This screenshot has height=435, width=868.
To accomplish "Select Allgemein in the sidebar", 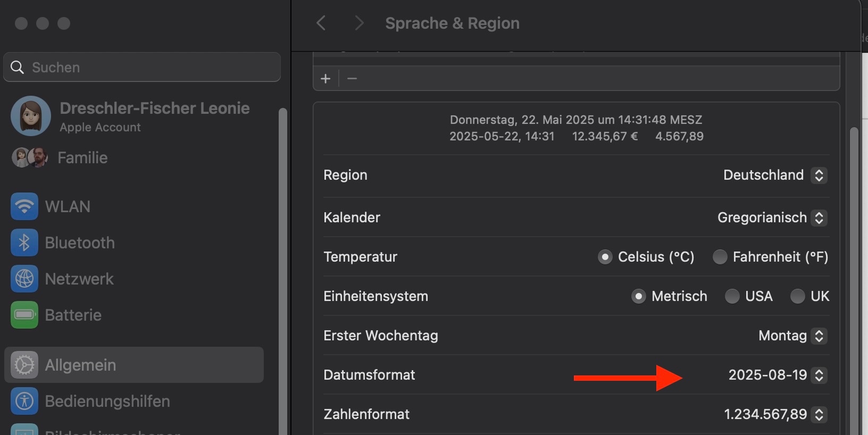I will point(134,365).
